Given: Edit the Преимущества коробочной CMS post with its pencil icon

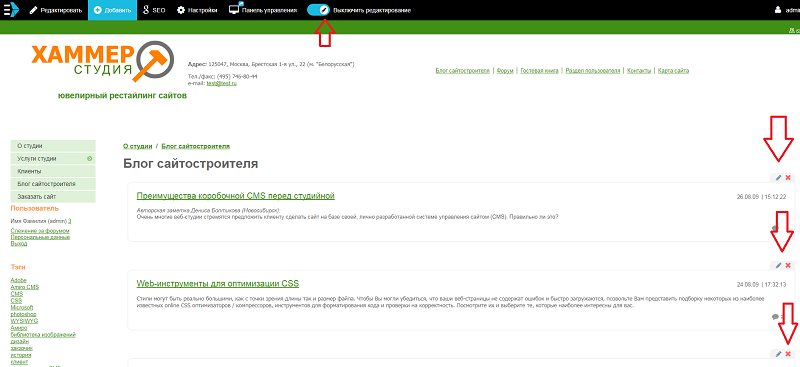Looking at the screenshot, I should click(778, 178).
